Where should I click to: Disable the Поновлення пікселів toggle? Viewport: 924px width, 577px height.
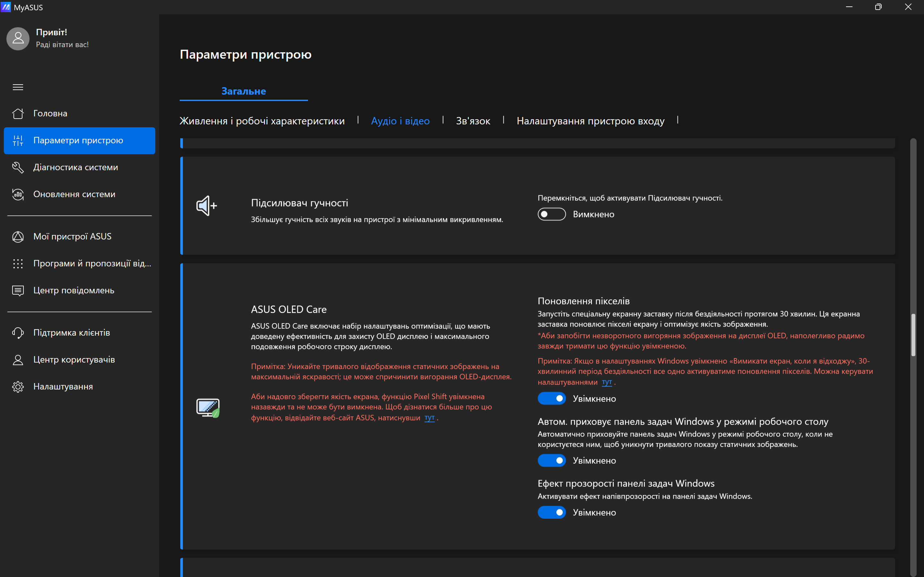point(551,398)
